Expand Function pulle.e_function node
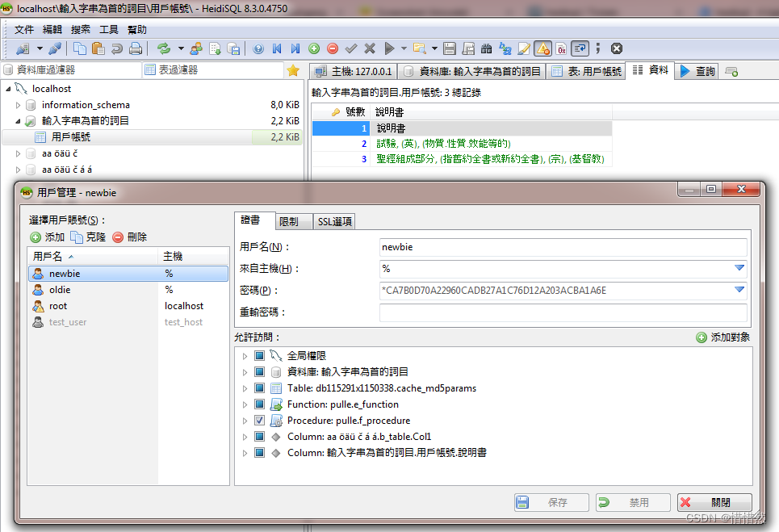779x532 pixels. coord(245,404)
